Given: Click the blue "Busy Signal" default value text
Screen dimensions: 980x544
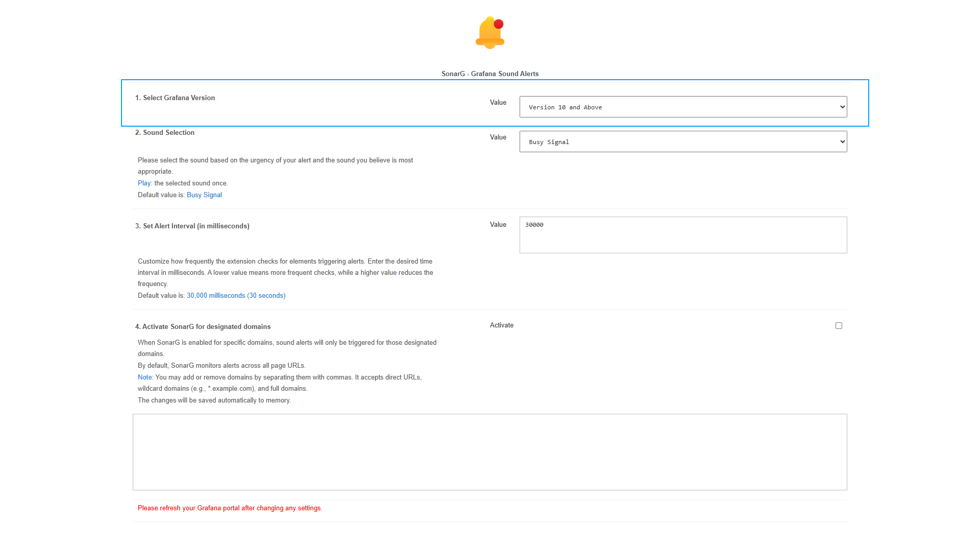Looking at the screenshot, I should coord(204,195).
